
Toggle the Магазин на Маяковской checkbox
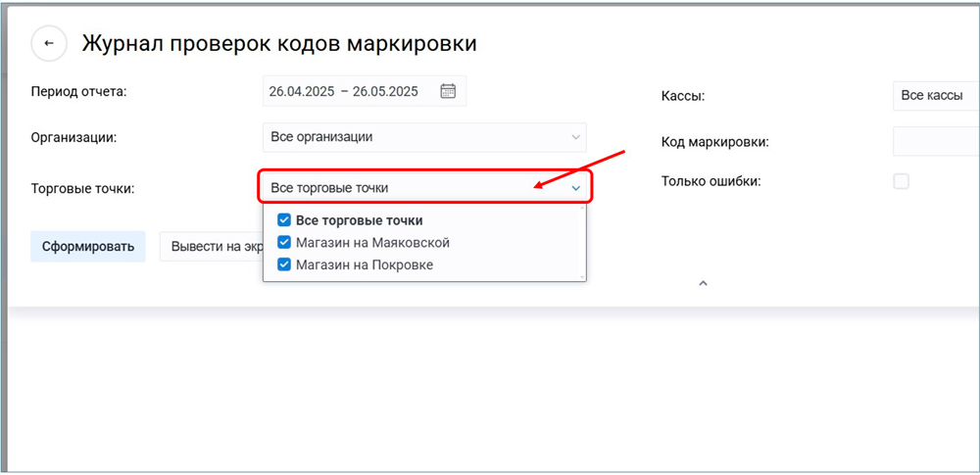[x=284, y=242]
